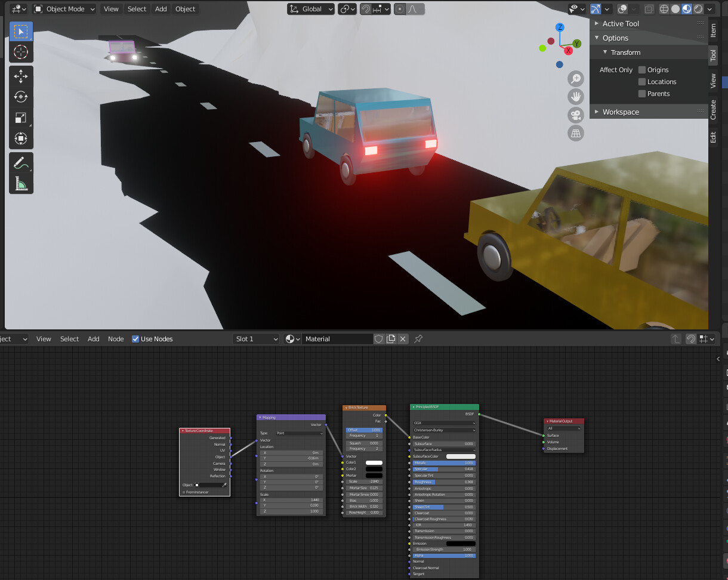728x580 pixels.
Task: Select the Move tool in the toolbar
Action: [x=21, y=76]
